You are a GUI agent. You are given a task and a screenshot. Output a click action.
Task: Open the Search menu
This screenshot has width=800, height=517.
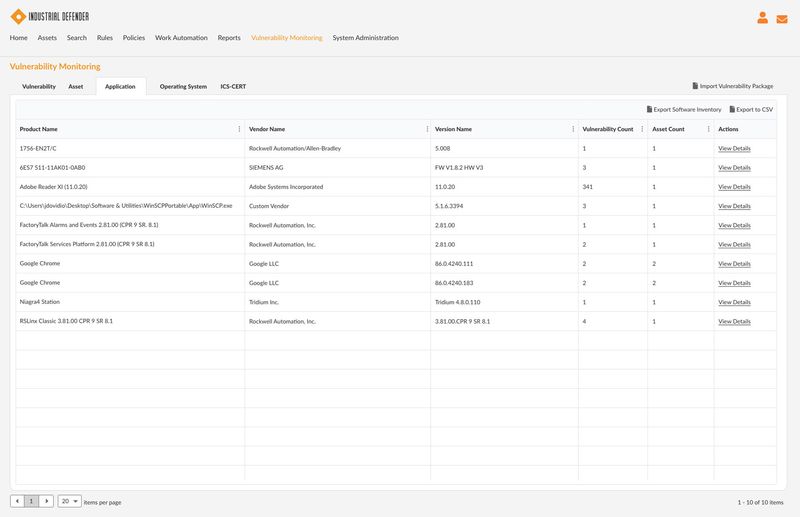tap(77, 38)
